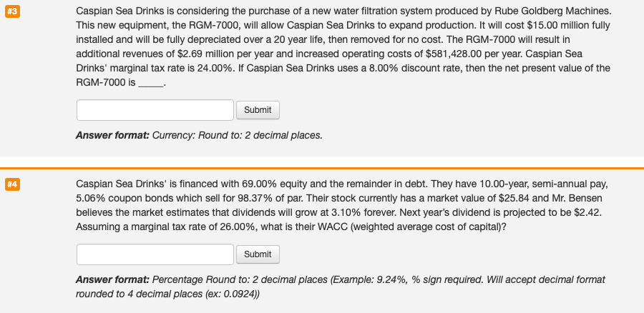Submit the net present value answer
The width and height of the screenshot is (644, 313).
(258, 110)
